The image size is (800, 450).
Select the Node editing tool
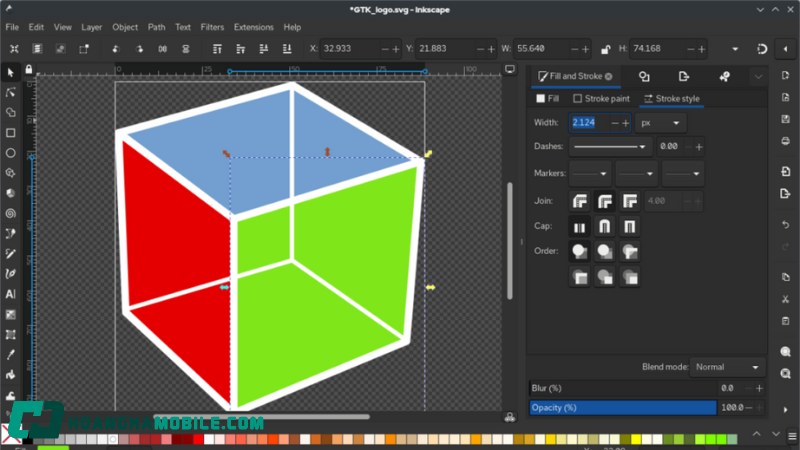11,92
